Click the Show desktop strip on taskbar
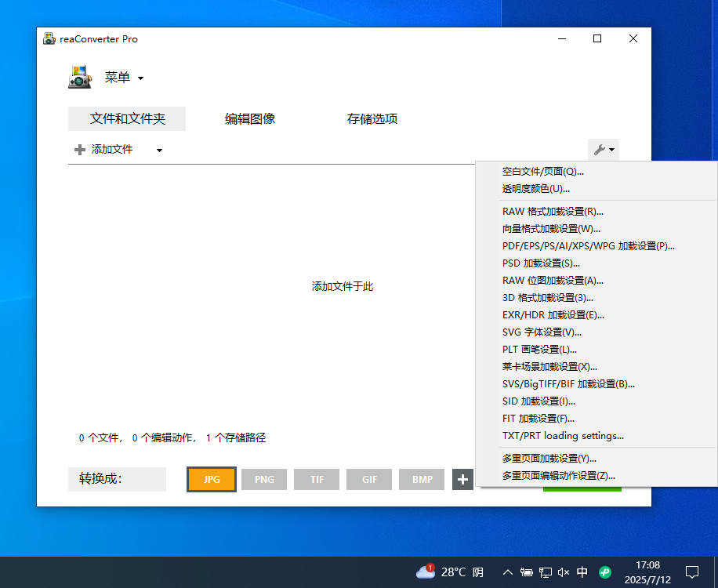 pyautogui.click(x=716, y=572)
